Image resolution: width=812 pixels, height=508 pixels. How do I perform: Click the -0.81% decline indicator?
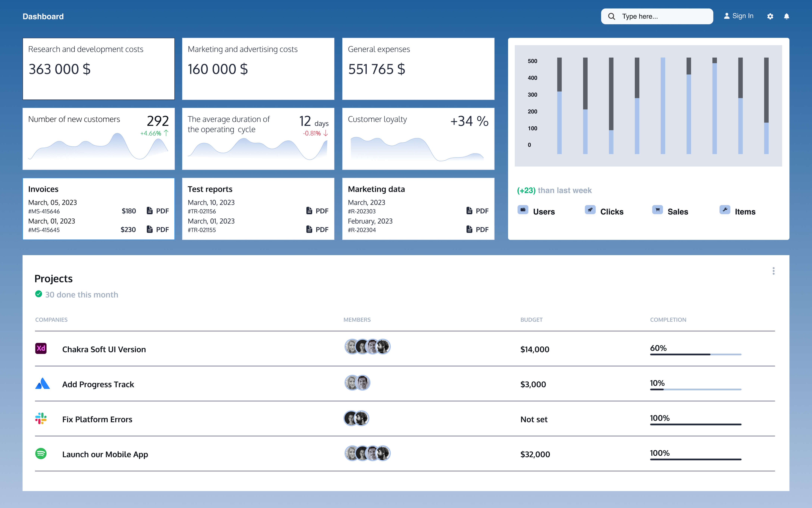(x=315, y=133)
